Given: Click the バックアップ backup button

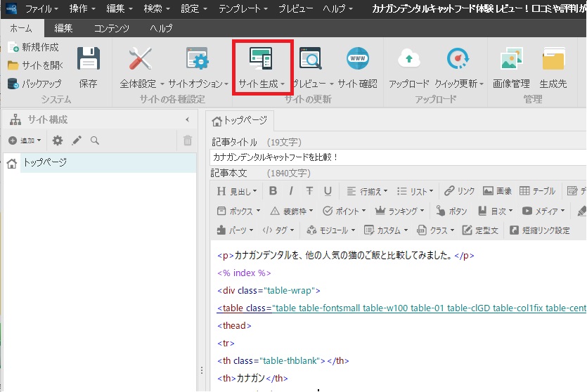Looking at the screenshot, I should [x=34, y=84].
